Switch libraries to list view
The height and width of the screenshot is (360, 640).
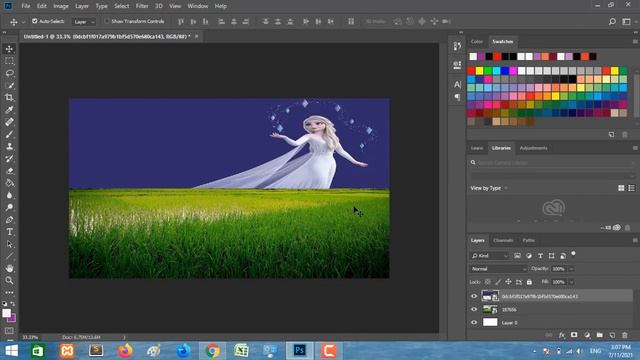click(x=631, y=188)
